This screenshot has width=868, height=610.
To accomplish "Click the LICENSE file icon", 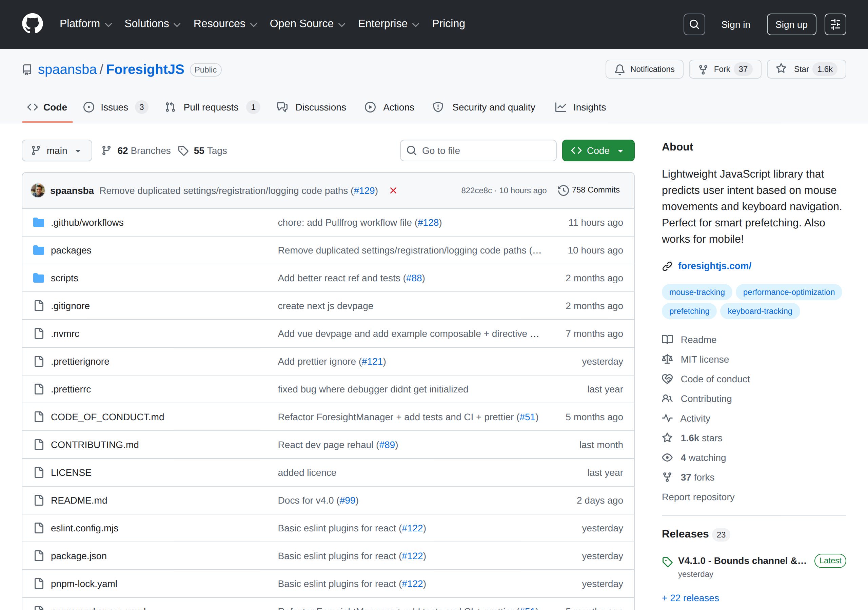I will pyautogui.click(x=39, y=472).
